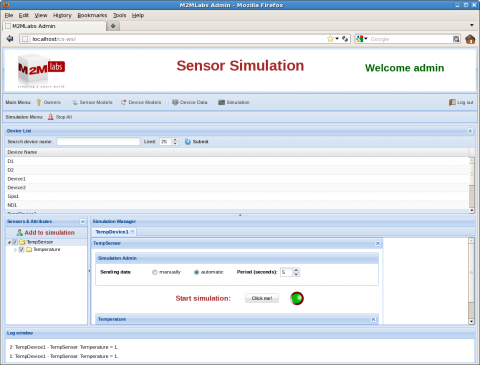Open Simulation from main menu
480x365 pixels.
(x=234, y=102)
